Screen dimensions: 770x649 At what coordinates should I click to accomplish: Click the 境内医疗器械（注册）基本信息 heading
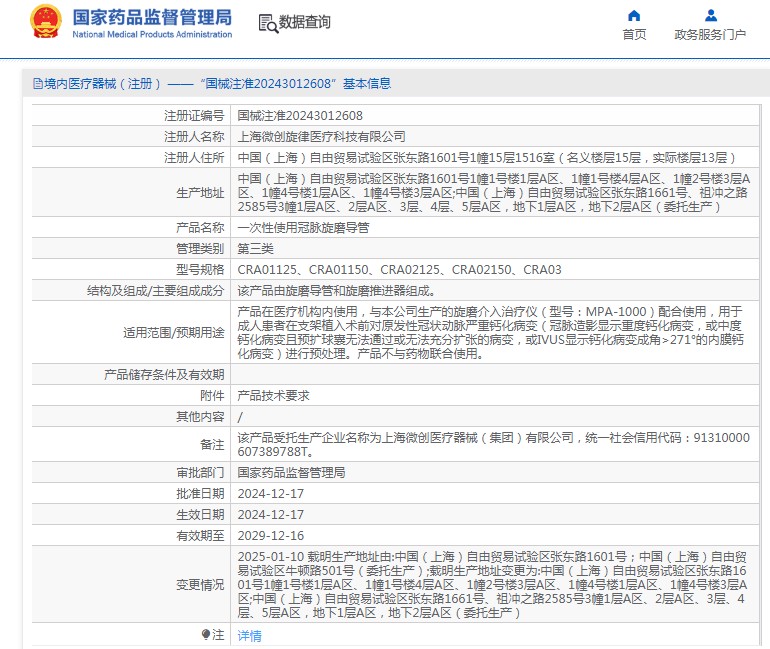click(212, 83)
